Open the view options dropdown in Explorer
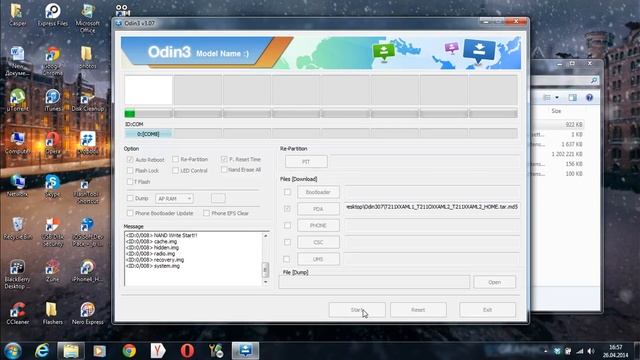This screenshot has width=640, height=360. pyautogui.click(x=557, y=98)
